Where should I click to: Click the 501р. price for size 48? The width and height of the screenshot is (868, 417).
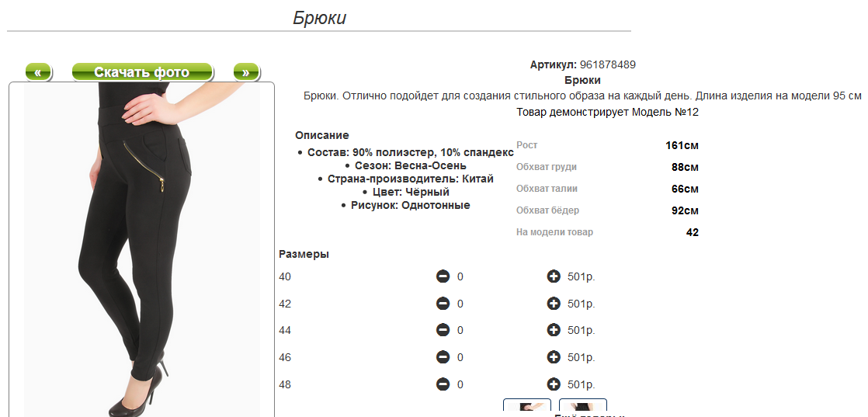(x=582, y=384)
